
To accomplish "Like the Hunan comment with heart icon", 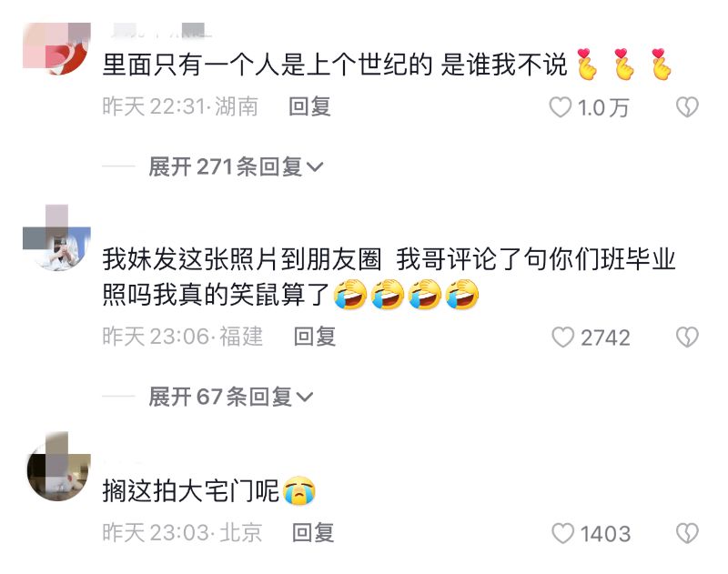I will 560,107.
